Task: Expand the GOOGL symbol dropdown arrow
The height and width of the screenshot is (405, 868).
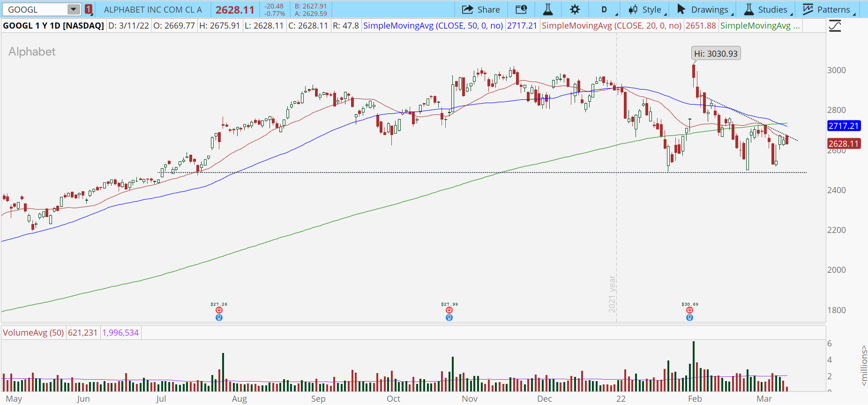Action: 74,9
